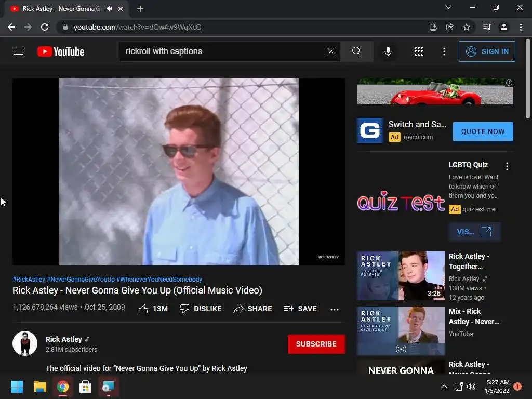Save video to a playlist
532x399 pixels.
(x=300, y=309)
